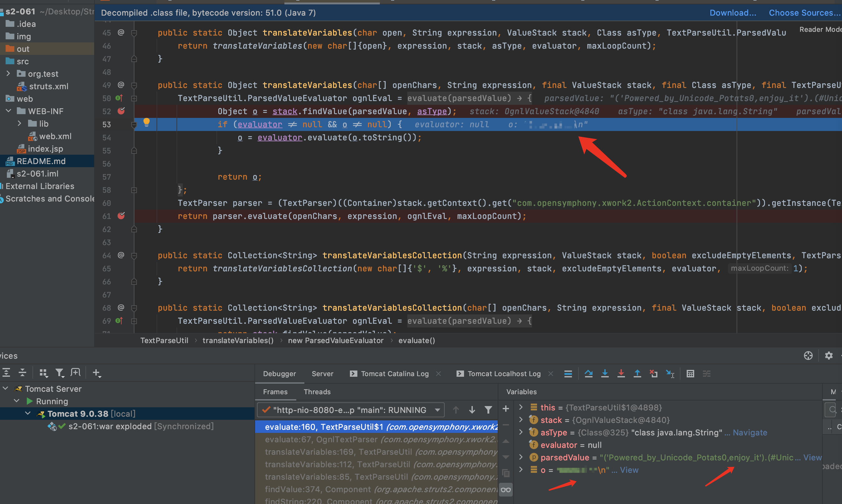Screen dimensions: 842x504
Task: Click the Trace Current Stream Chain icon
Action: [x=707, y=374]
